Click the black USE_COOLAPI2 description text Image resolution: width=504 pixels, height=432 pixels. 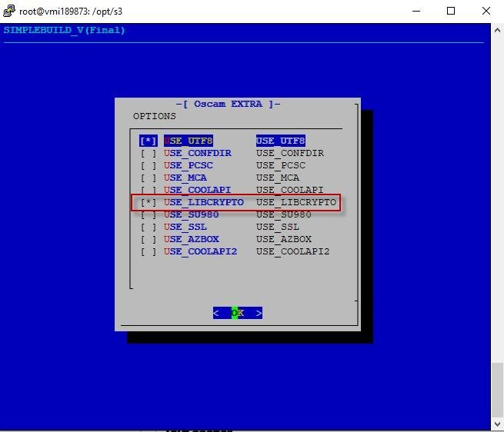click(293, 251)
